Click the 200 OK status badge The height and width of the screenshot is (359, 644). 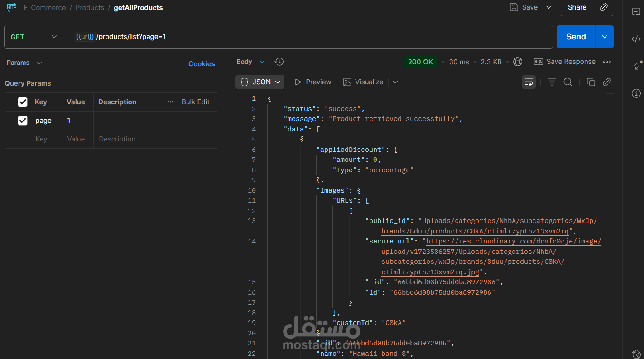(420, 62)
